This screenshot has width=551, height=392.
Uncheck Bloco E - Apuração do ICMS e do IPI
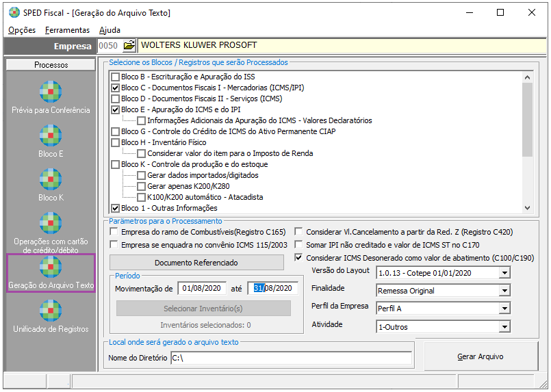(x=115, y=109)
